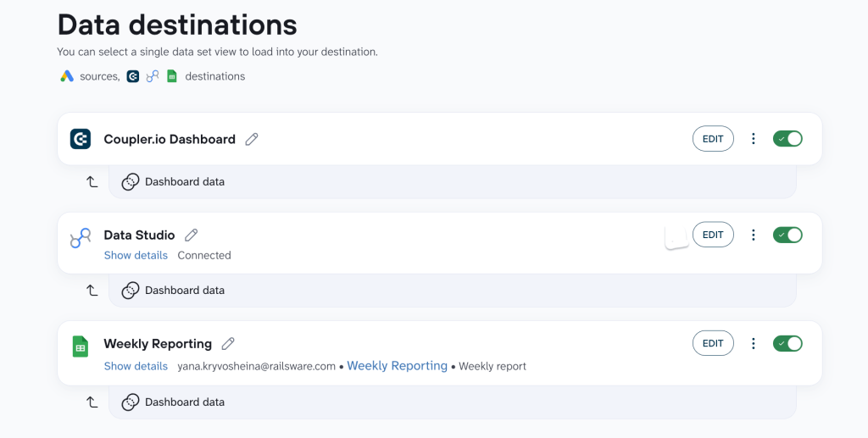Click yana.kryvosheina@railsware.com account text
This screenshot has width=868, height=438.
(256, 366)
